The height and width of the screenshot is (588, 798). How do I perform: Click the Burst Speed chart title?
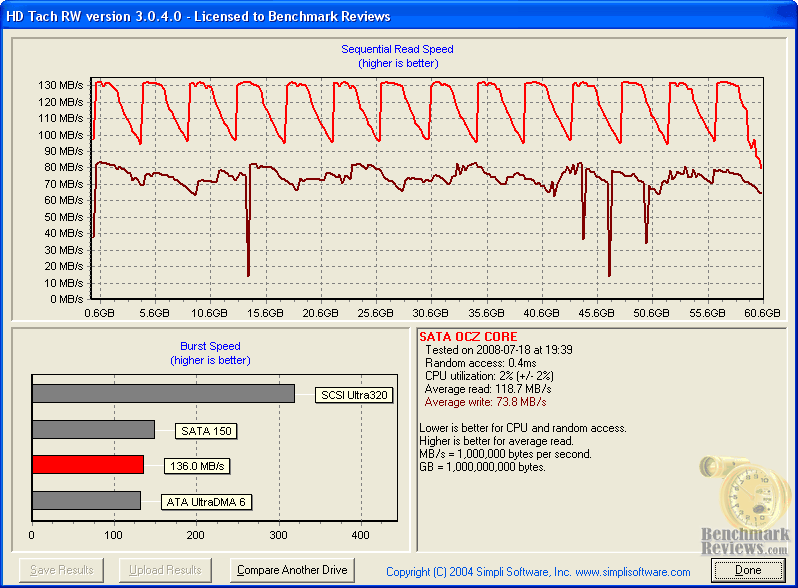(208, 346)
